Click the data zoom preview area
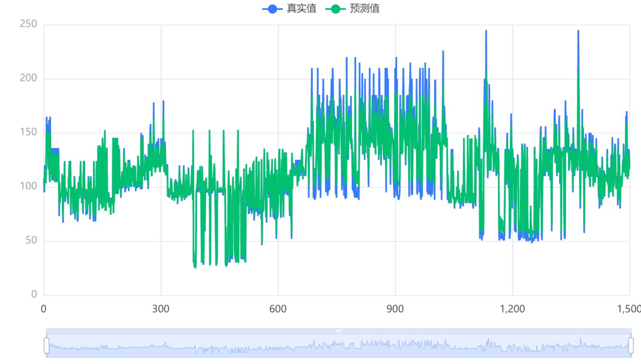 (339, 345)
